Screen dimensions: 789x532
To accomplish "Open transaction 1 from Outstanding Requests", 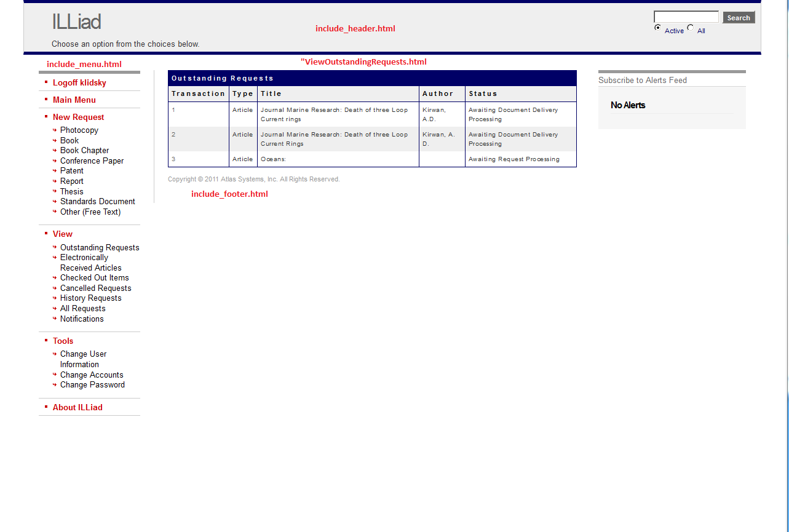I will (173, 109).
